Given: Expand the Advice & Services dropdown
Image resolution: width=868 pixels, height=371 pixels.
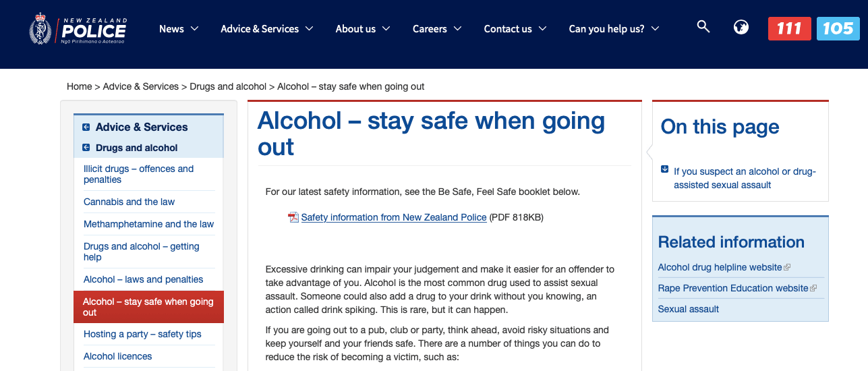Looking at the screenshot, I should 266,28.
